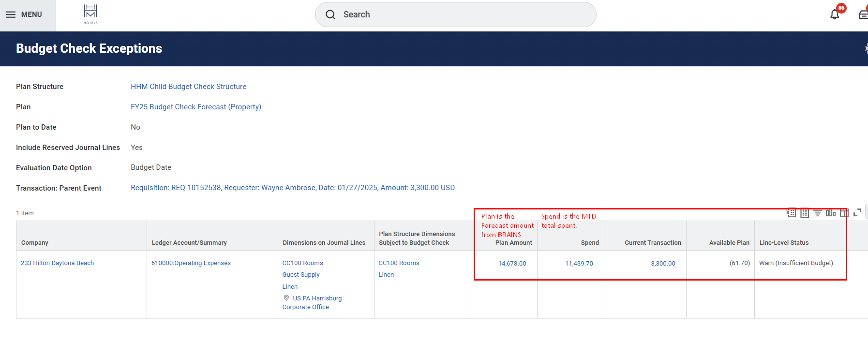Open US PA Harrisburg Corporate Office link
868x342 pixels.
(x=312, y=303)
